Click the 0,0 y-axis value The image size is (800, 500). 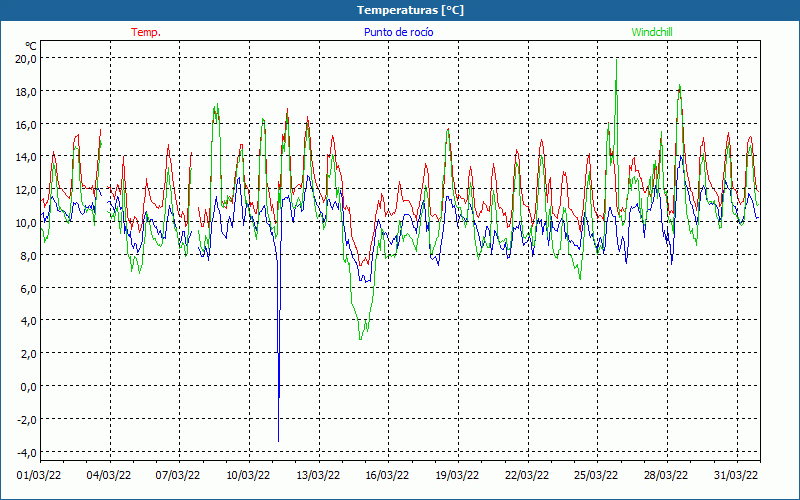tap(29, 387)
